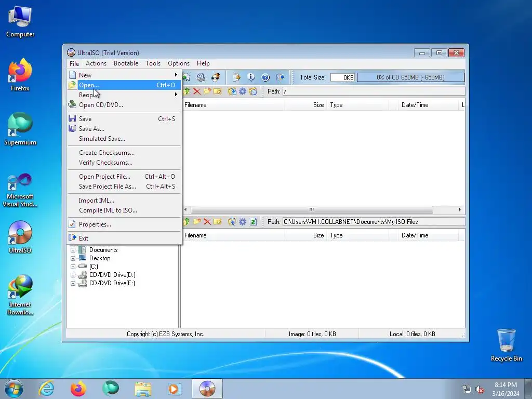Viewport: 532px width, 399px height.
Task: Click the image Path field showing /
Action: (x=374, y=91)
